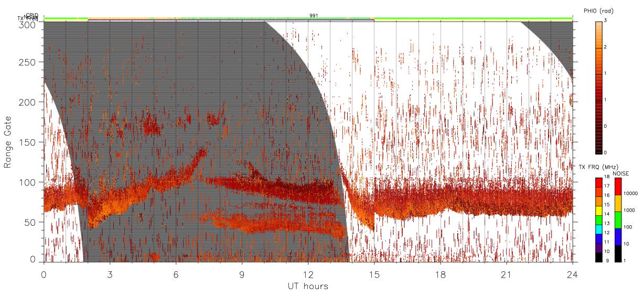644x297 pixels.
Task: Click the '11' label in TX FRQ legend
Action: [607, 243]
